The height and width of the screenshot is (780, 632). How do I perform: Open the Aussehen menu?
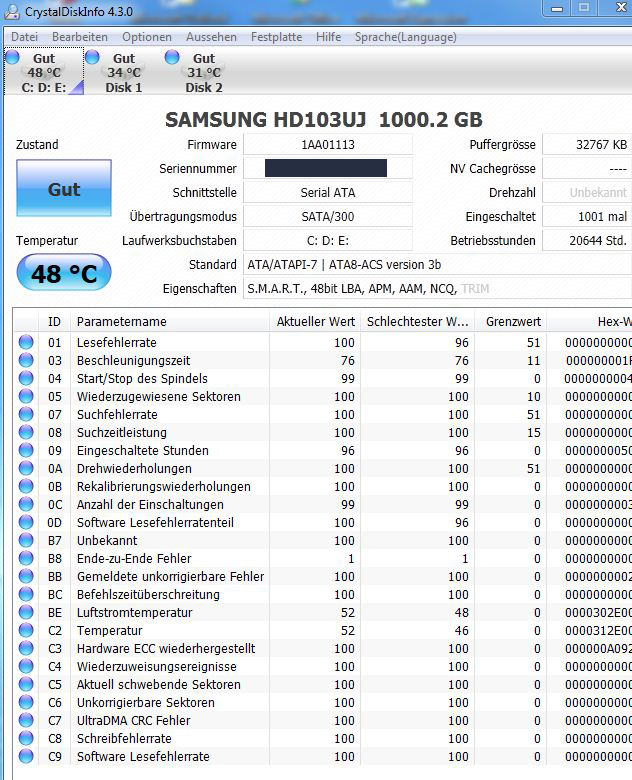pyautogui.click(x=211, y=37)
